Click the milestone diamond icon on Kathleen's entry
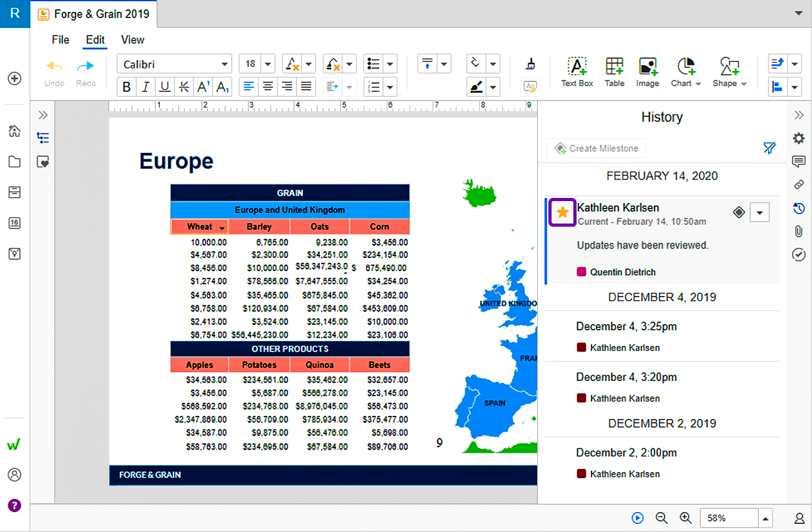812x532 pixels. click(x=739, y=212)
